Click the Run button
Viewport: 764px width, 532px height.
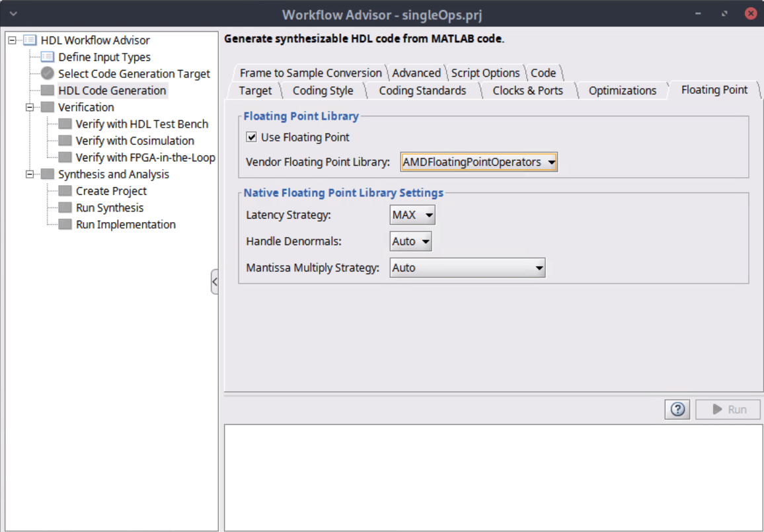(x=728, y=409)
